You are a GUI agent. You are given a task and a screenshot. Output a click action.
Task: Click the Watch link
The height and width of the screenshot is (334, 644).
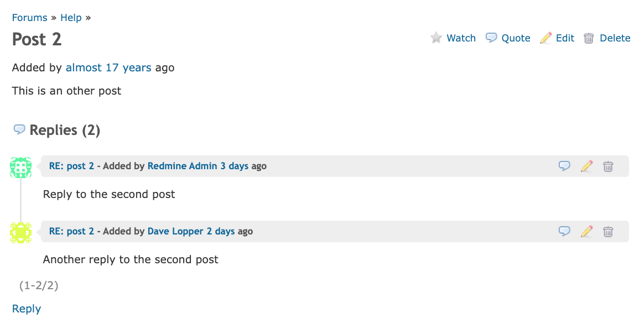[461, 38]
